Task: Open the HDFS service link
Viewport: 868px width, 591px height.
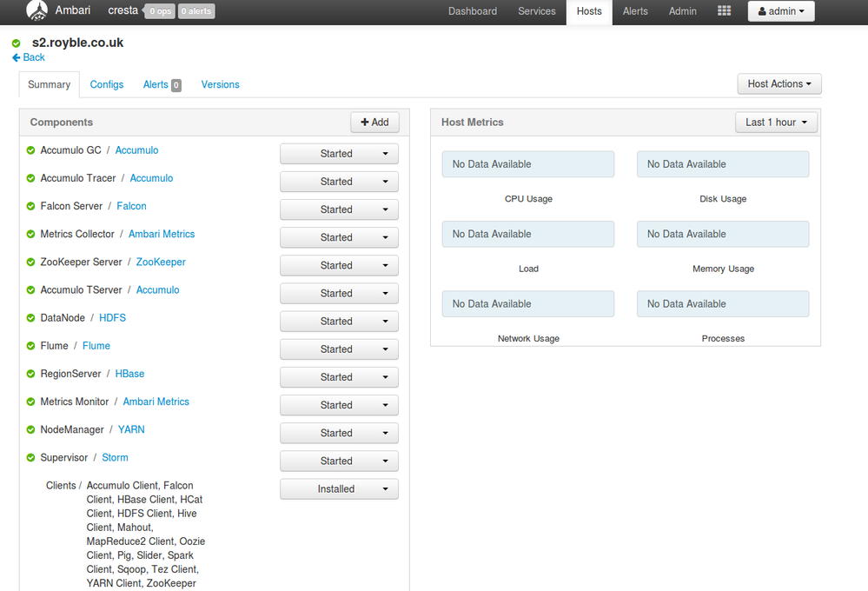Action: pos(110,317)
